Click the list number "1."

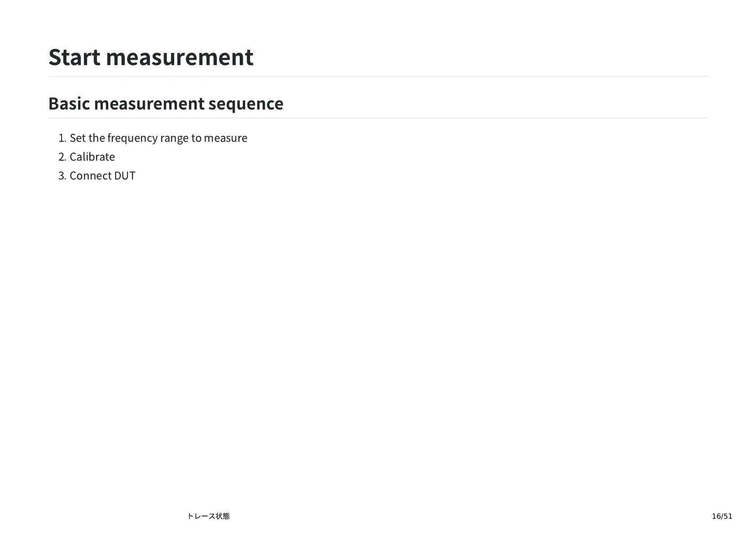(62, 138)
